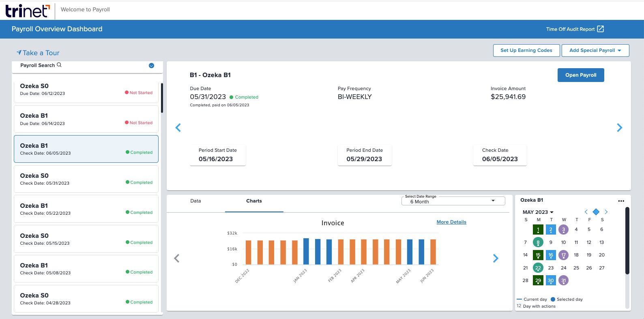Open the MAY 2023 month selector

coord(538,212)
